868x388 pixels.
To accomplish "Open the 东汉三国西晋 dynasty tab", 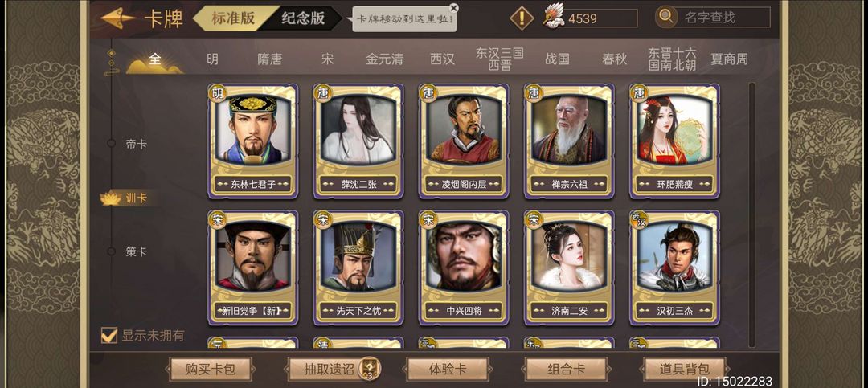I will point(500,59).
